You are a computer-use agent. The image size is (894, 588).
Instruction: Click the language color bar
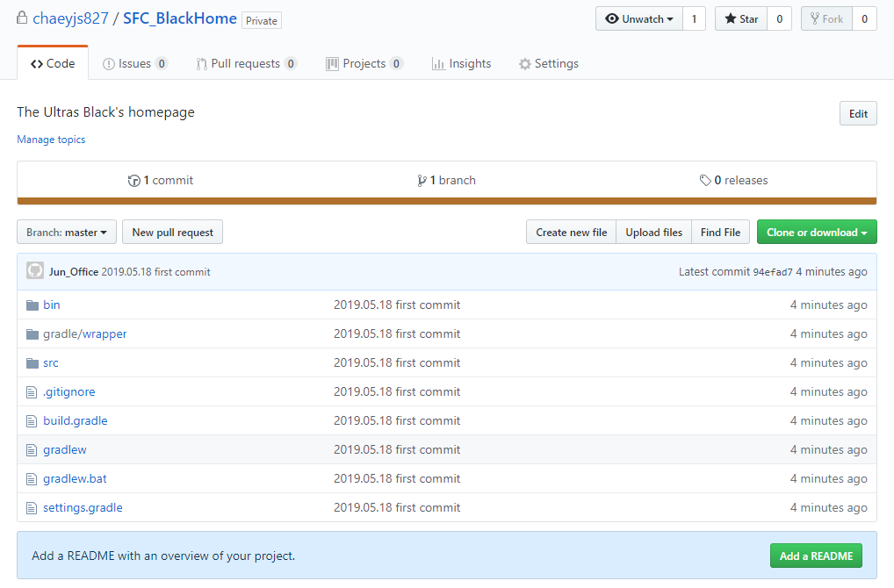click(447, 201)
